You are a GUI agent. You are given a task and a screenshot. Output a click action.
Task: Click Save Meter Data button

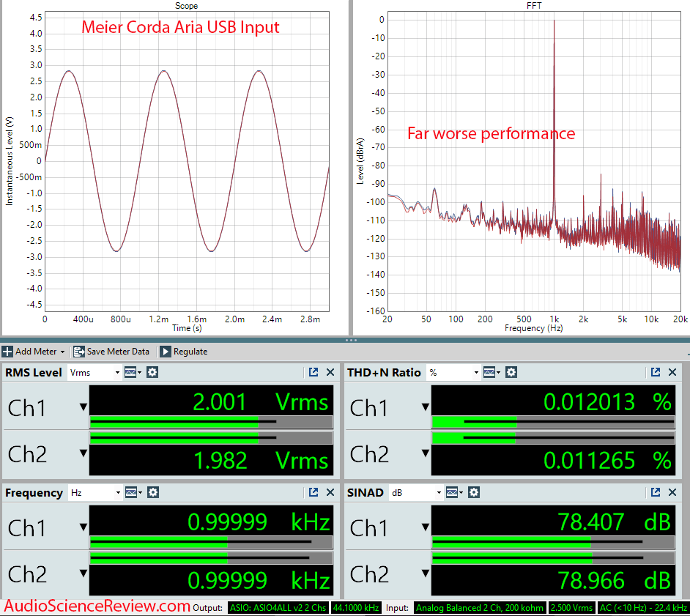pyautogui.click(x=111, y=352)
